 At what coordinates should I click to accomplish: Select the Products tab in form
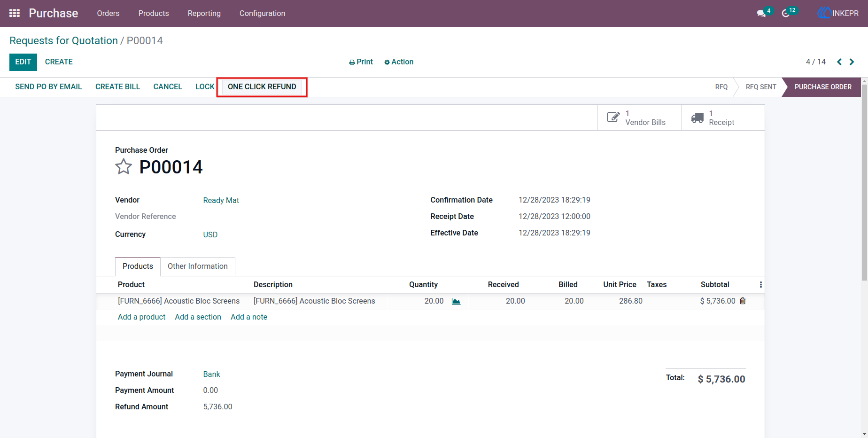[138, 266]
